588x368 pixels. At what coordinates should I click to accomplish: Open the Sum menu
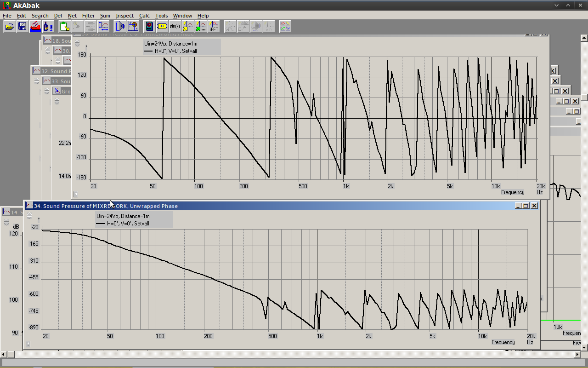click(x=105, y=16)
